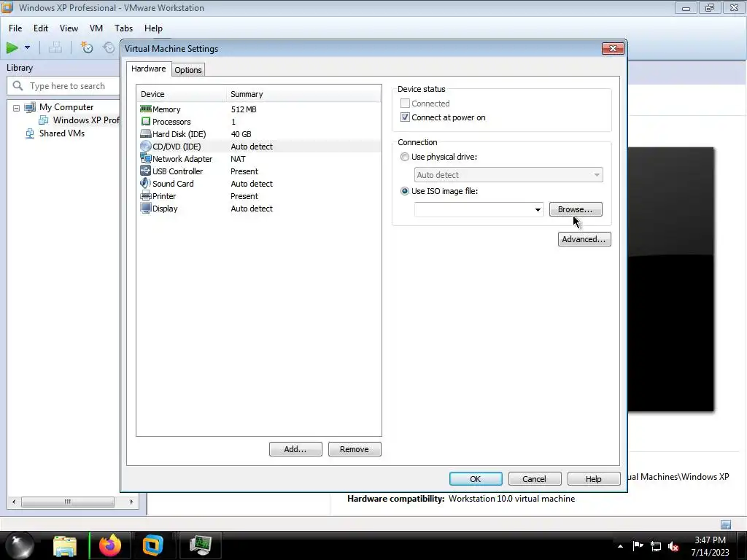This screenshot has width=747, height=560.
Task: Click the muted volume tray icon
Action: [x=673, y=546]
